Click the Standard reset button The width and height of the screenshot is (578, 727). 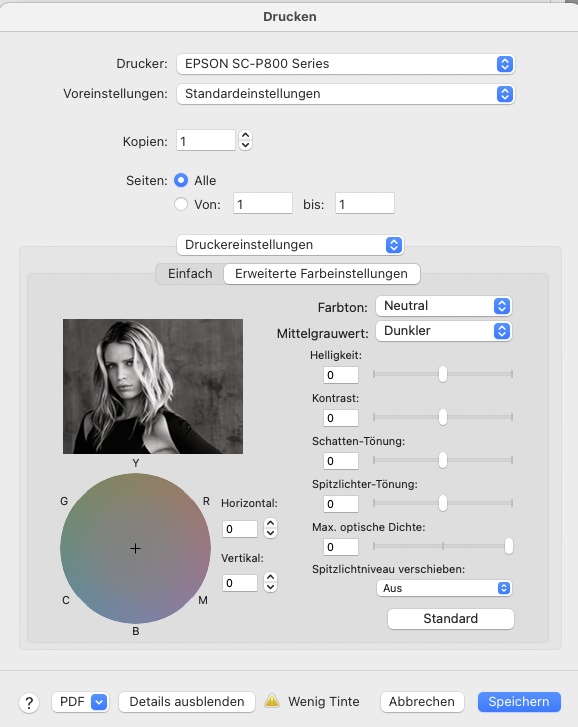(451, 619)
